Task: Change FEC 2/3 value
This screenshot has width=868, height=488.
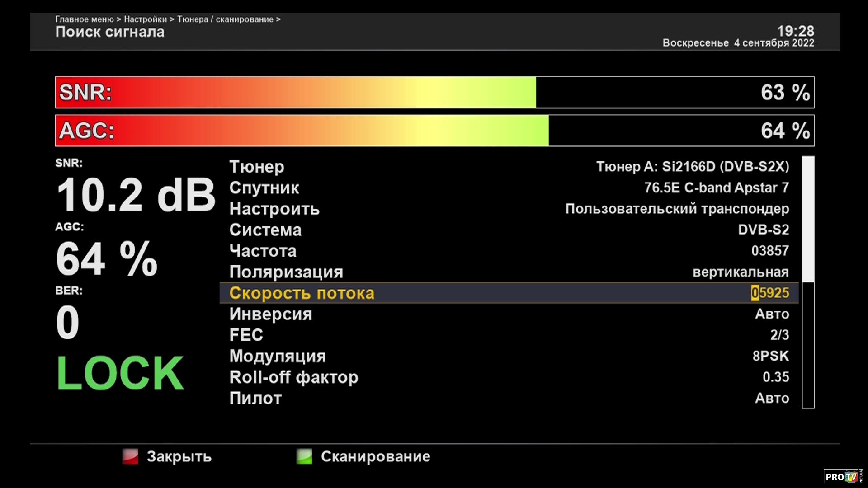Action: click(x=779, y=335)
